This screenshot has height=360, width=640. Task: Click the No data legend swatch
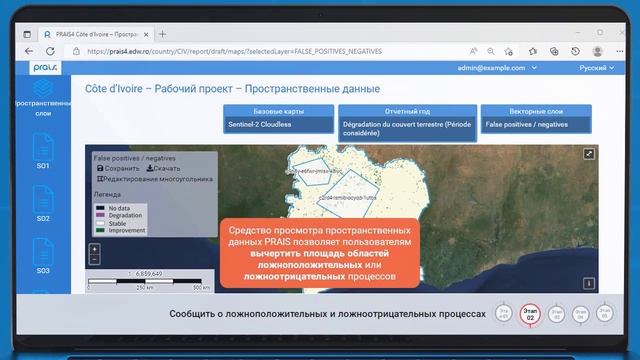click(x=100, y=208)
